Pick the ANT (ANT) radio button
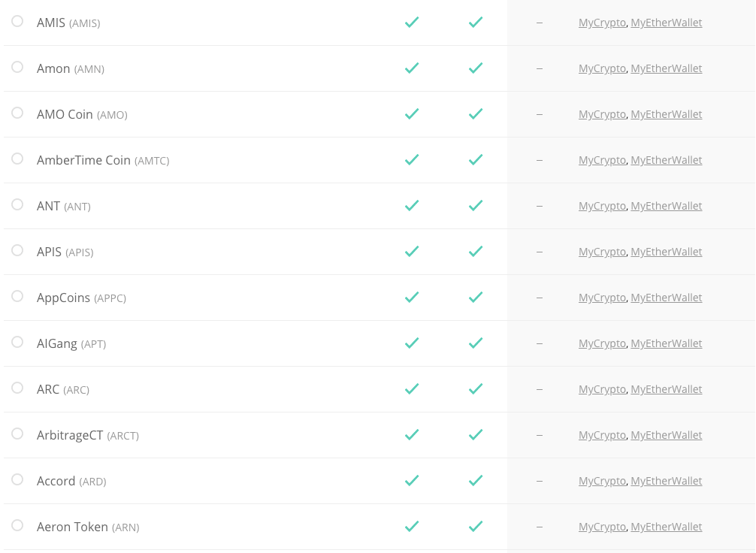756x553 pixels. pyautogui.click(x=17, y=204)
